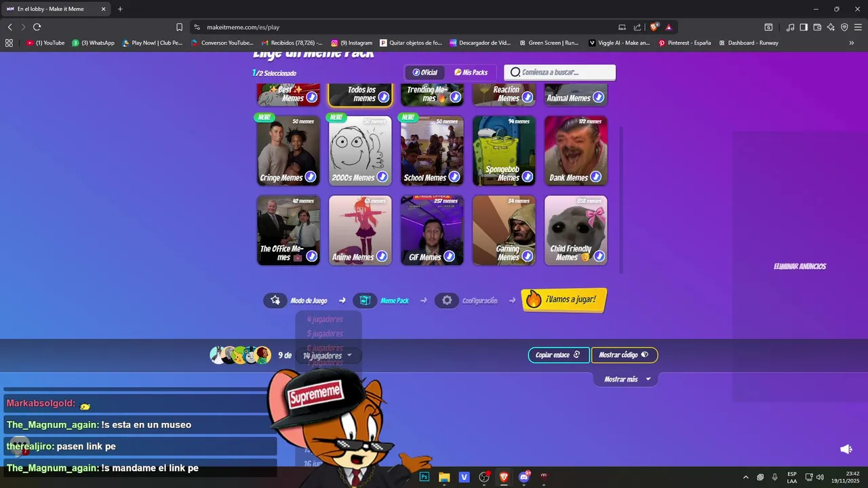Click the ELIMINAR ANUNCIOS link
Image resolution: width=868 pixels, height=488 pixels.
point(800,266)
